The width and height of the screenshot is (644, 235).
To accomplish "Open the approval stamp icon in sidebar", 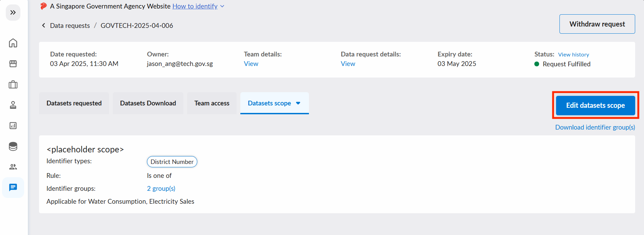I will coord(13,105).
